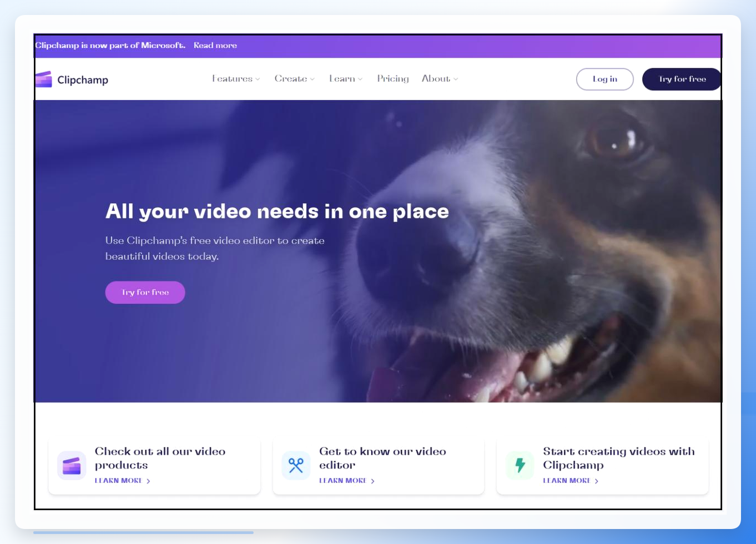The image size is (756, 544).
Task: Click the green lightning bolt icon
Action: (x=520, y=465)
